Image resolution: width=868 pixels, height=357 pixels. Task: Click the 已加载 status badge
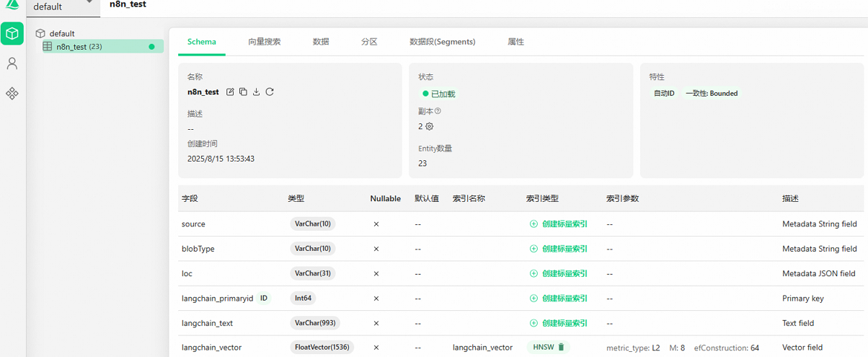point(439,94)
